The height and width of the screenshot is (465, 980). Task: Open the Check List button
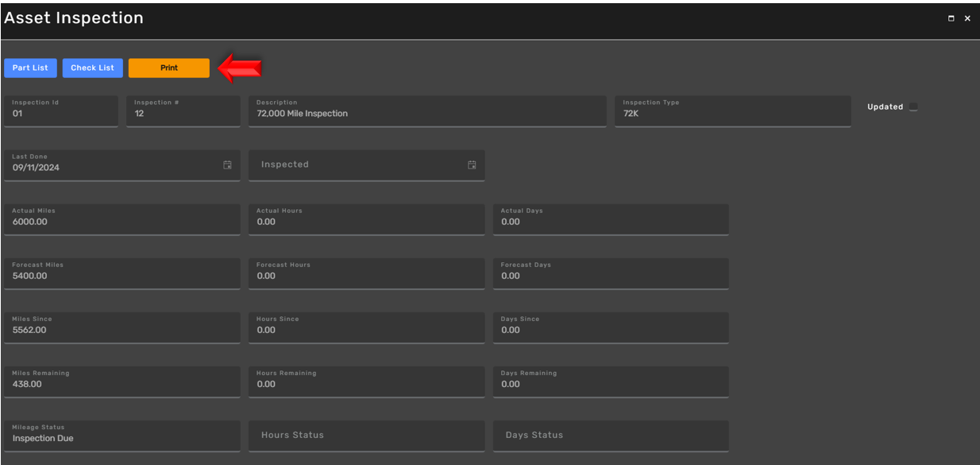93,68
